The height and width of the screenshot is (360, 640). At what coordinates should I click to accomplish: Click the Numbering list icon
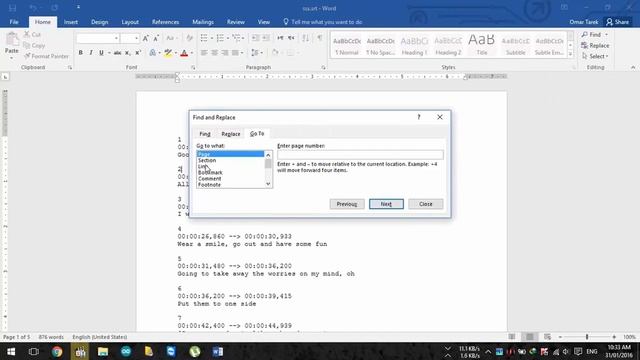220,38
